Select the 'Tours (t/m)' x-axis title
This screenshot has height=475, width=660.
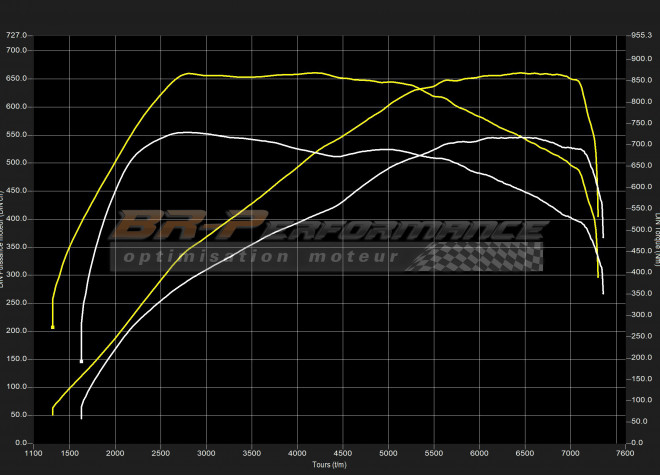[x=329, y=465]
